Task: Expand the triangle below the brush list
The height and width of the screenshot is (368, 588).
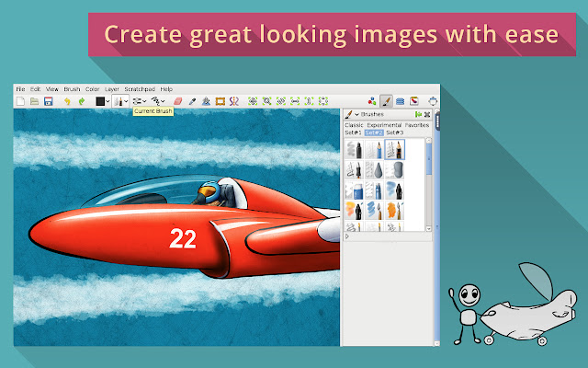Action: tap(347, 236)
